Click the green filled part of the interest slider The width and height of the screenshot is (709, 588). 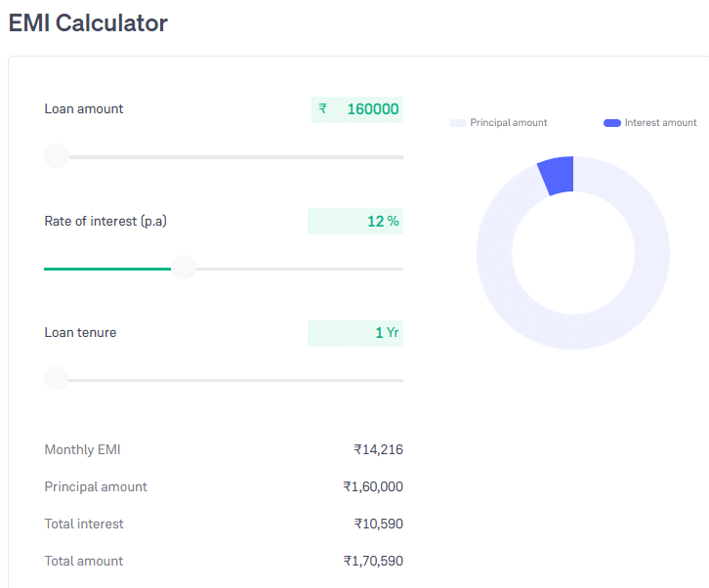pyautogui.click(x=107, y=269)
